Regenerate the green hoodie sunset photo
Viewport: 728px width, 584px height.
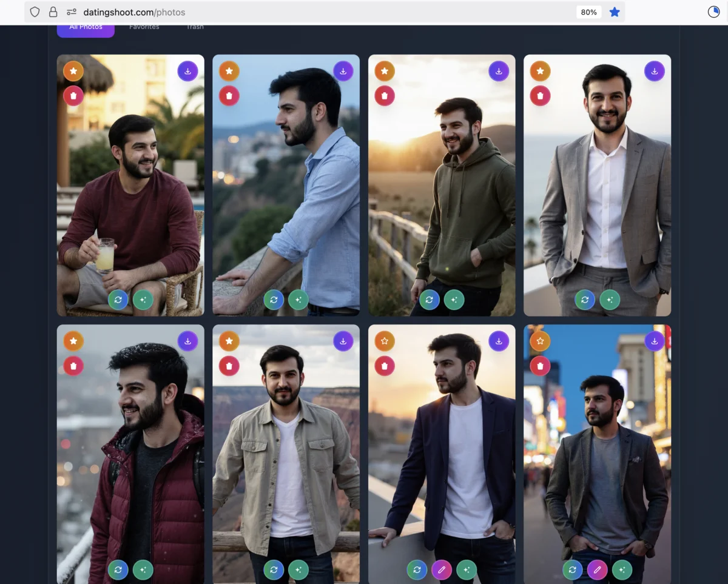pos(429,300)
